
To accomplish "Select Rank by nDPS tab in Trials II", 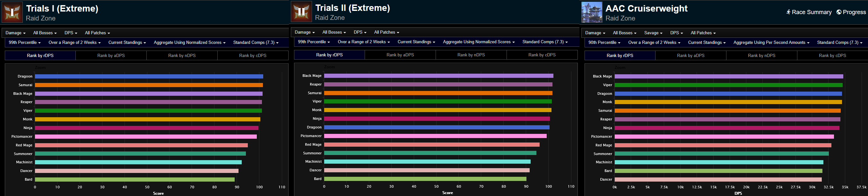I will pos(471,55).
